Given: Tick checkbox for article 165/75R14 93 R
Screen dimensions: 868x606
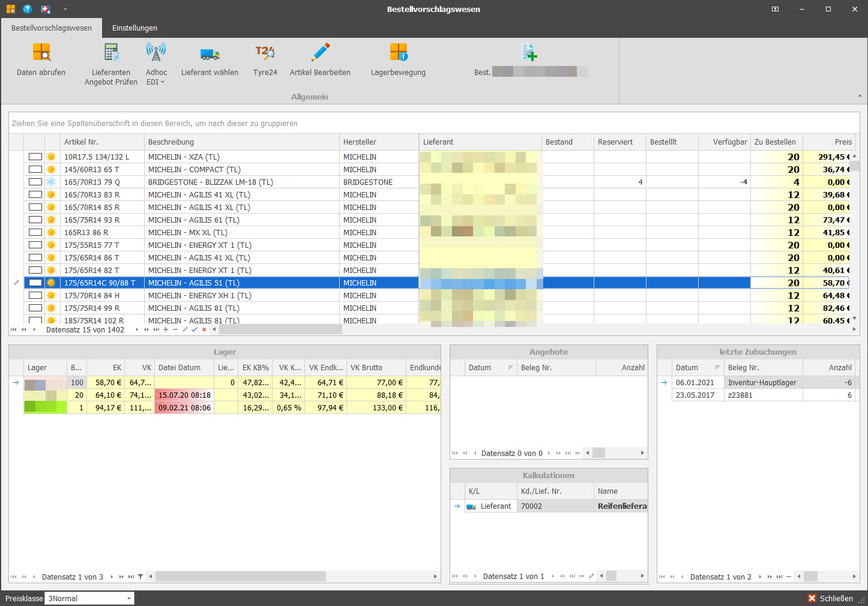Looking at the screenshot, I should point(35,220).
